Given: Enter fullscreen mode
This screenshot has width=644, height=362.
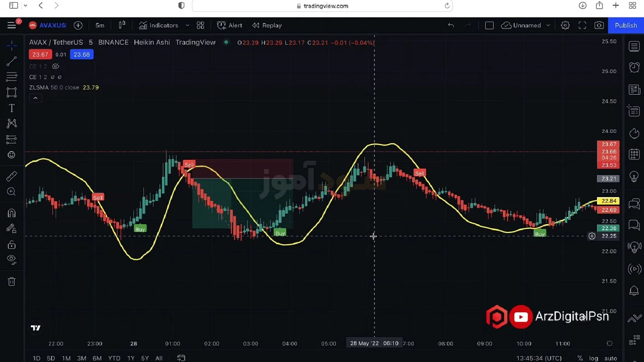Looking at the screenshot, I should pos(582,25).
